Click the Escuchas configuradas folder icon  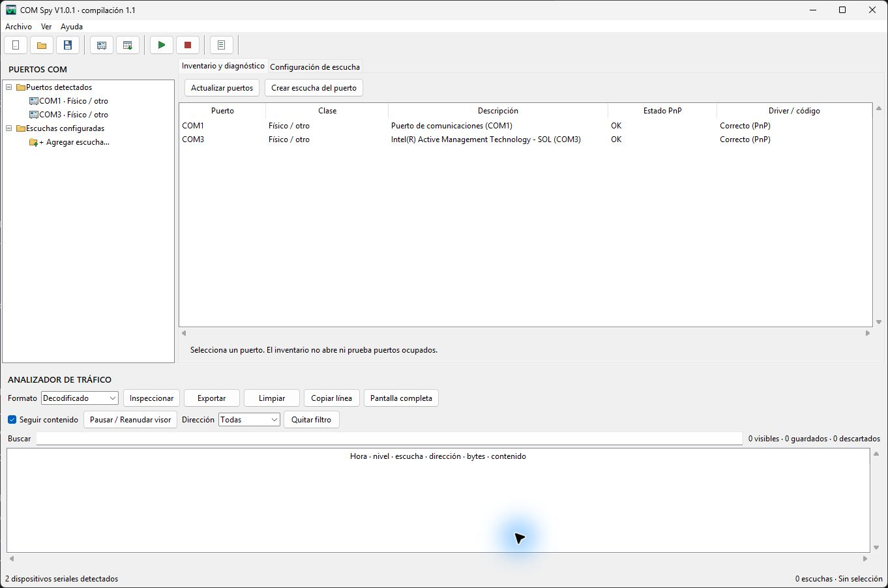21,128
